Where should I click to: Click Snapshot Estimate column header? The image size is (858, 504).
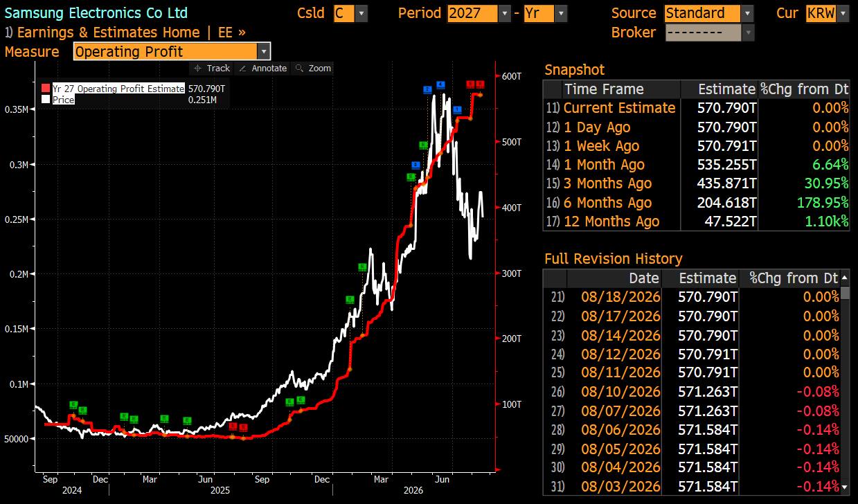(x=720, y=89)
